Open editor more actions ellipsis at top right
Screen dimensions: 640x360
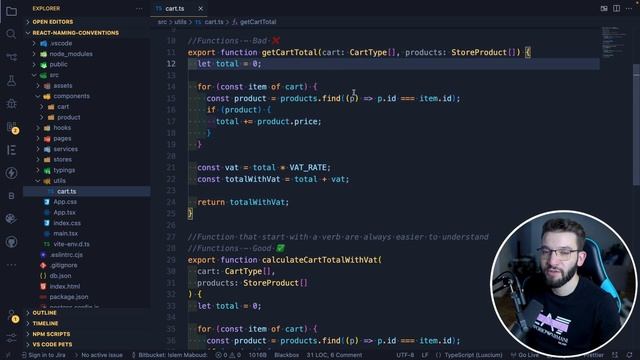click(629, 9)
